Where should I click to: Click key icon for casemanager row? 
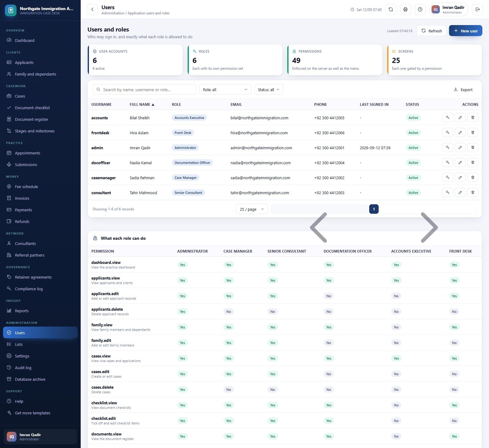(447, 177)
